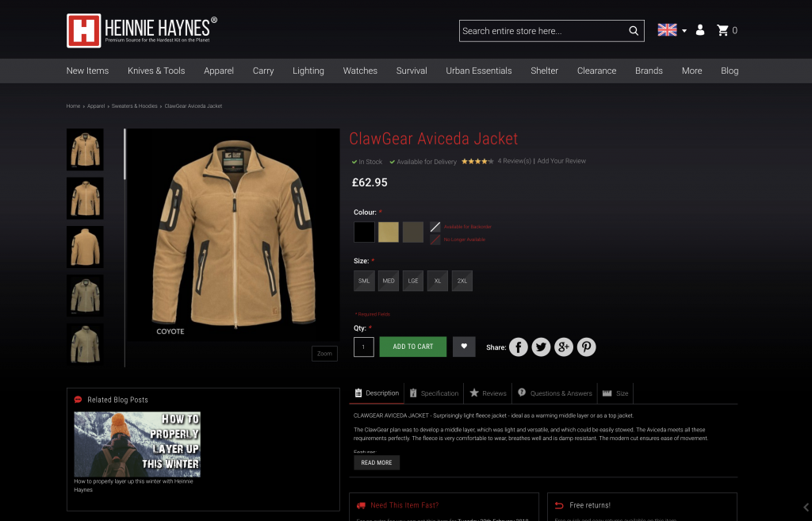Viewport: 812px width, 521px height.
Task: Share on Facebook
Action: (519, 347)
